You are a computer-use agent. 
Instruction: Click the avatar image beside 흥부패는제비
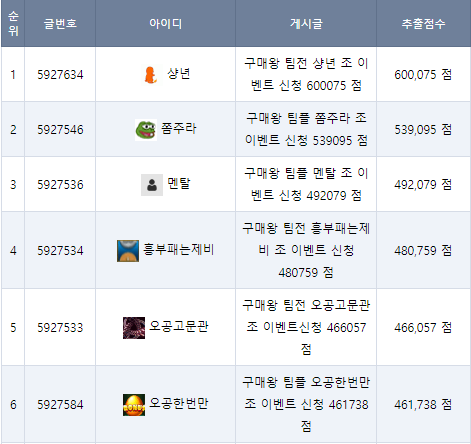tap(128, 251)
